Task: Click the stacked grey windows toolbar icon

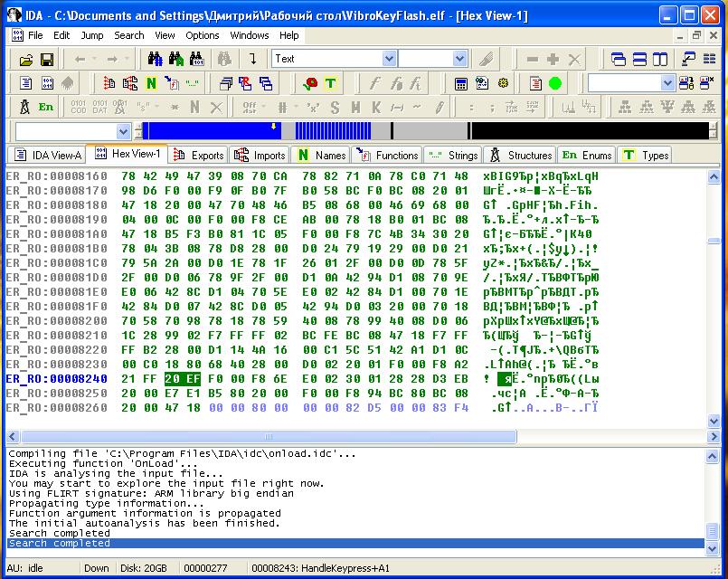Action: 226,83
